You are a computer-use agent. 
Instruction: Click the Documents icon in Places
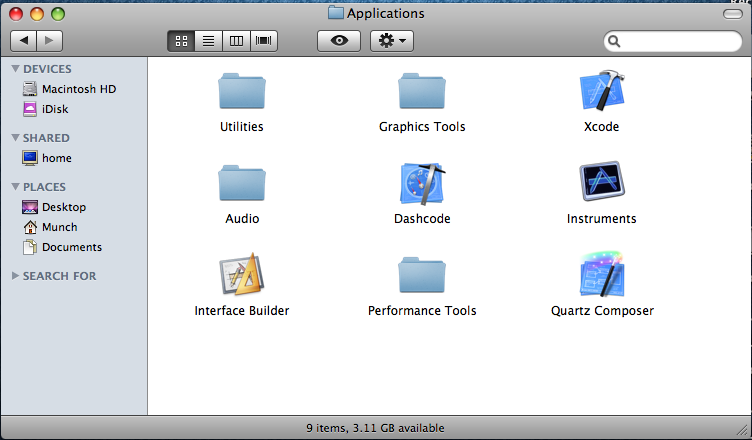point(30,247)
